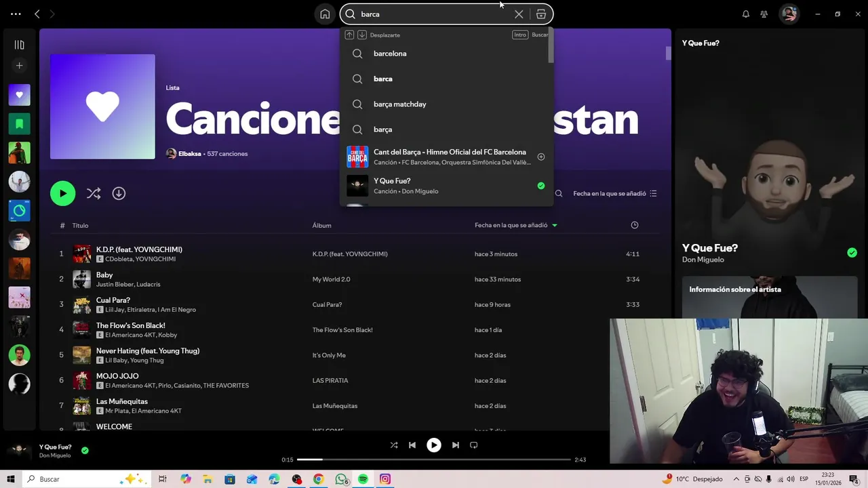Open the Windows Start menu
Viewport: 868px width, 488px height.
10,479
